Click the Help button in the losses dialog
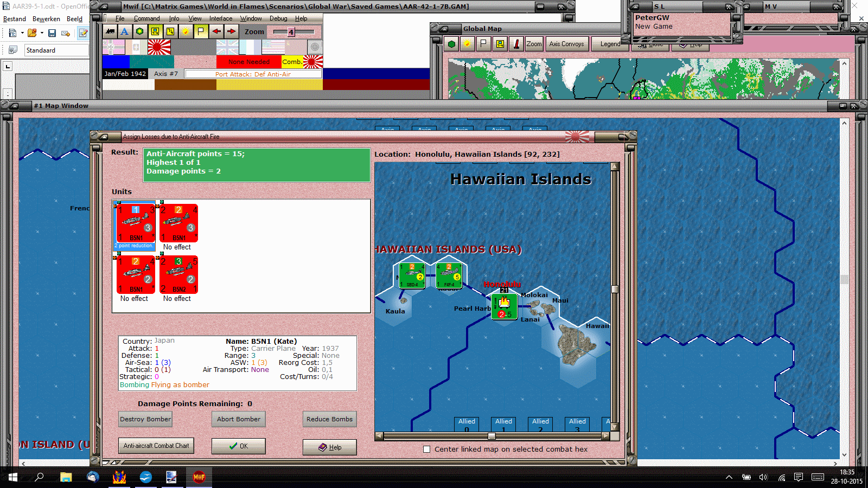 coord(330,447)
